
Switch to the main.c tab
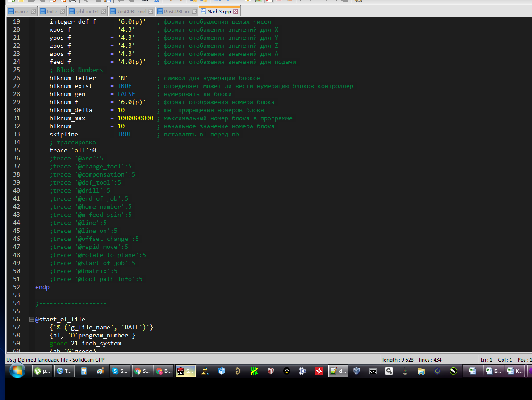coord(22,12)
